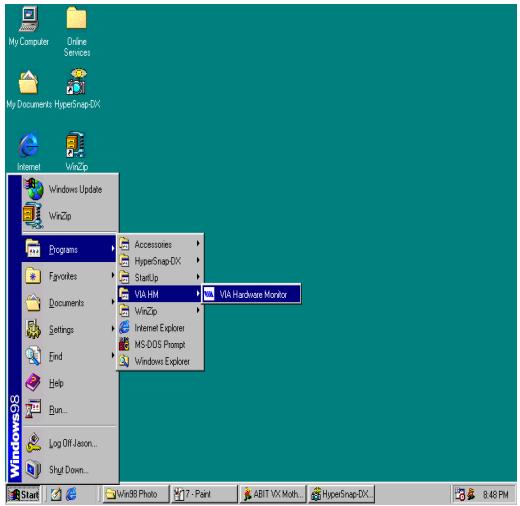The width and height of the screenshot is (520, 506).
Task: Click the Internet Explorer quick launch icon
Action: tap(71, 494)
